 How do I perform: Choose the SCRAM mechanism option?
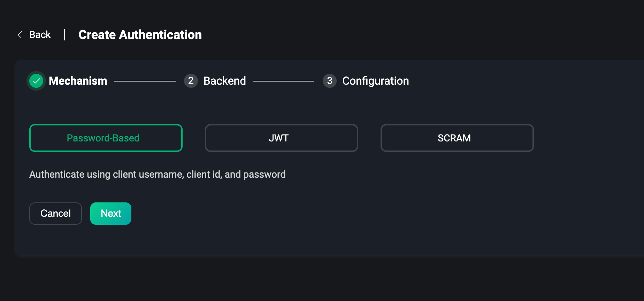point(457,138)
